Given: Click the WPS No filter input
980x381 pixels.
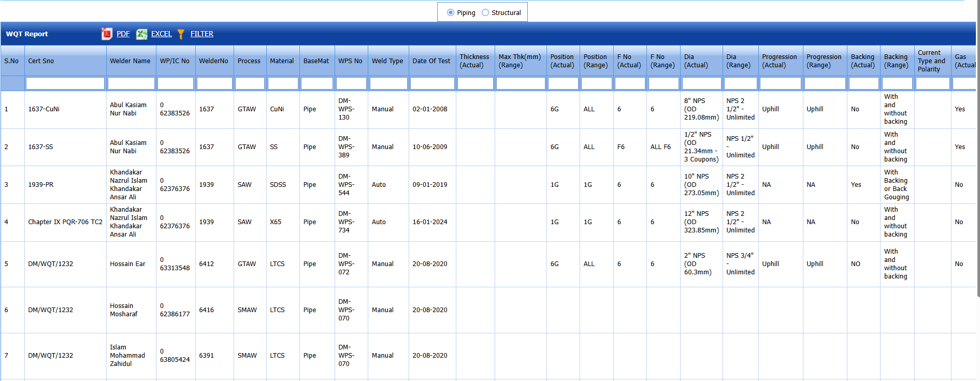Looking at the screenshot, I should (351, 83).
